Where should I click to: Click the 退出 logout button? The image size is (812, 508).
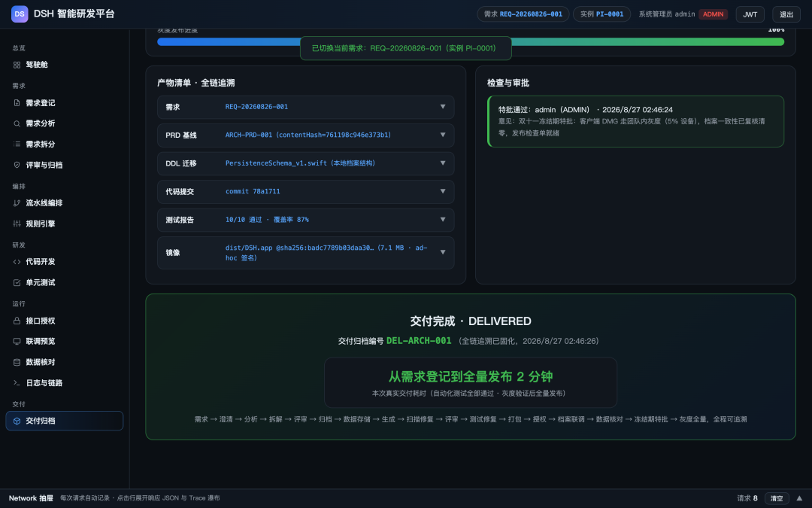point(786,14)
